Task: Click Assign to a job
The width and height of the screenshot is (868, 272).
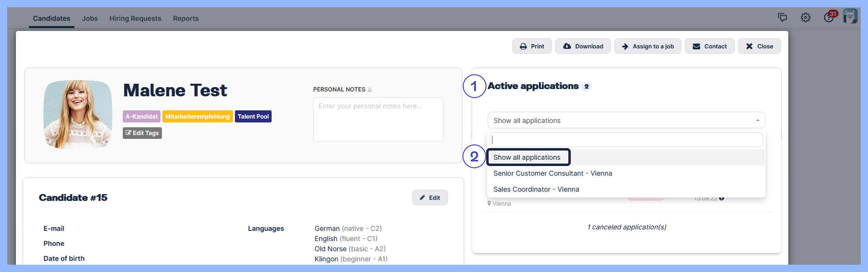Action: click(x=648, y=46)
